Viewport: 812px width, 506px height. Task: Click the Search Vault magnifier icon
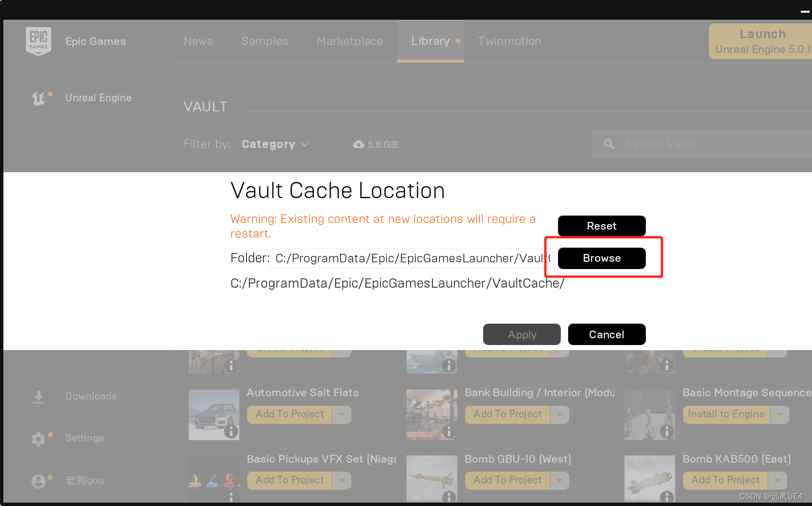[609, 144]
